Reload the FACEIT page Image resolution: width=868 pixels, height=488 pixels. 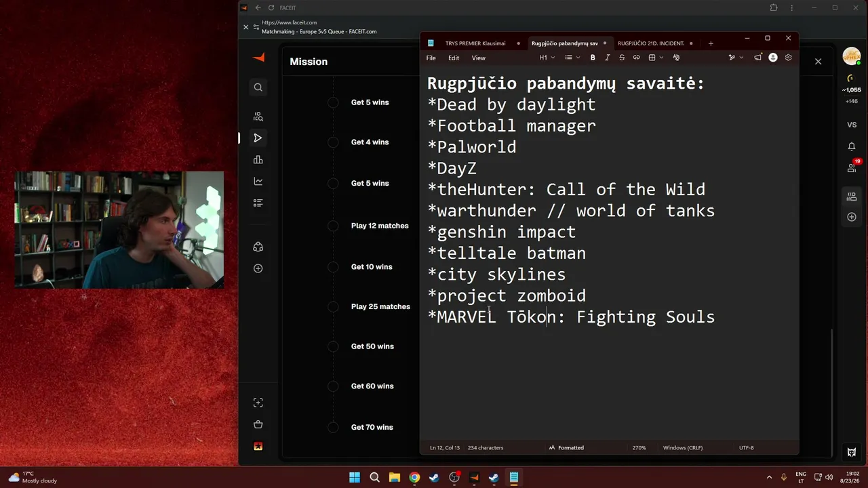[271, 7]
